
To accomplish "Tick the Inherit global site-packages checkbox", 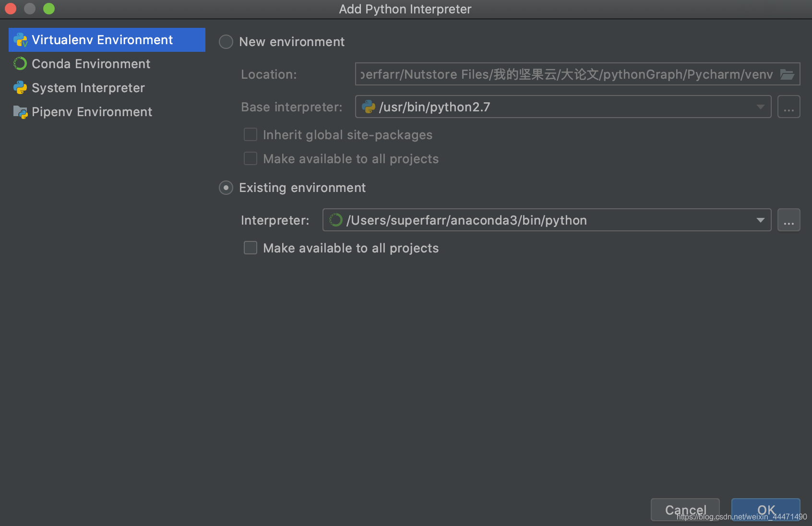I will tap(251, 134).
